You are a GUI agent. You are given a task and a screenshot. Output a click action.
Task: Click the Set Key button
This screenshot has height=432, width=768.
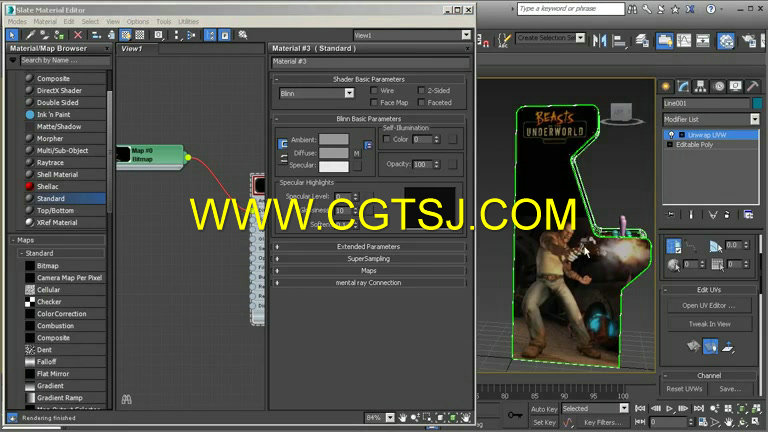pyautogui.click(x=544, y=422)
